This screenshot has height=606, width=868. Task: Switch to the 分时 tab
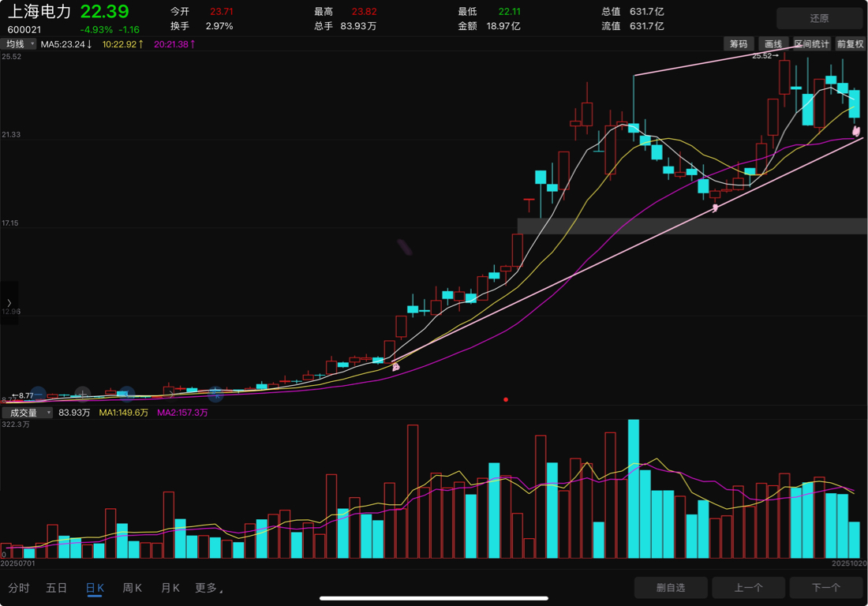tap(19, 588)
